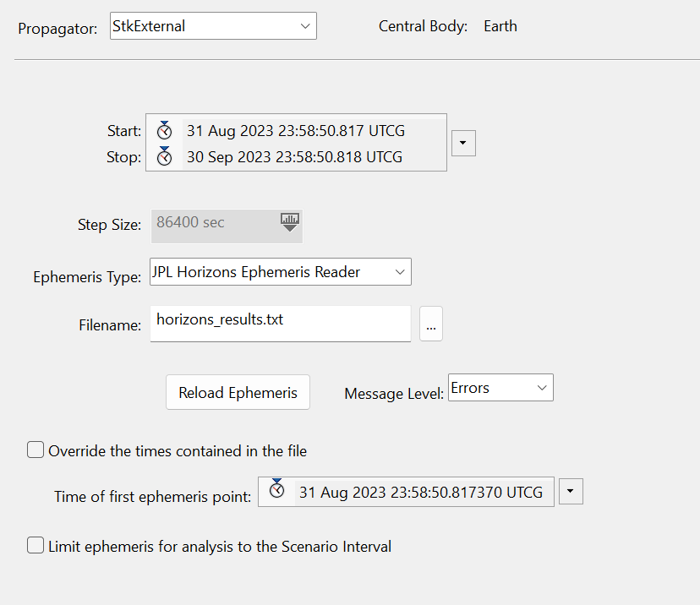The height and width of the screenshot is (605, 700).
Task: Click the ellipsis browse icon next to Filename
Action: click(431, 324)
